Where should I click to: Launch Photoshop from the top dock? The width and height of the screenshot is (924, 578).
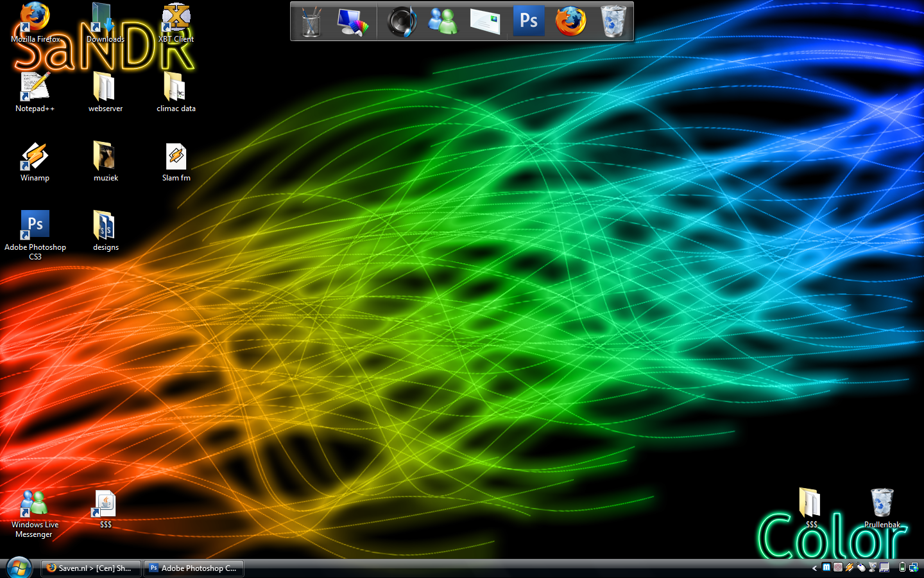(528, 21)
